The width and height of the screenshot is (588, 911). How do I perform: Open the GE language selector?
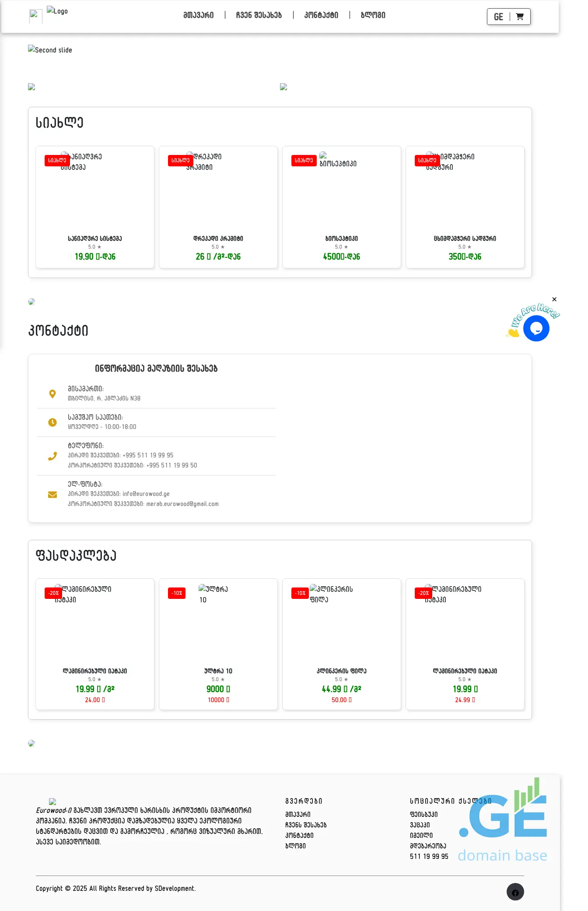[498, 17]
